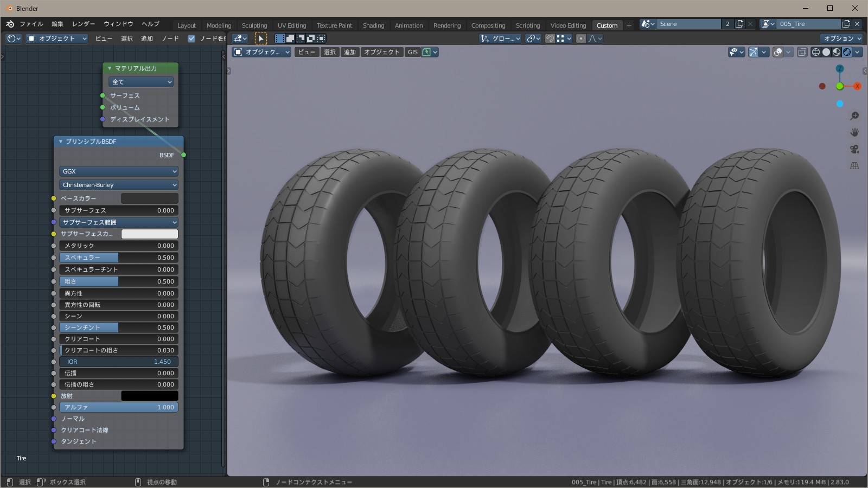This screenshot has width=868, height=488.
Task: Select the tweak select tool arrow
Action: pyautogui.click(x=261, y=38)
